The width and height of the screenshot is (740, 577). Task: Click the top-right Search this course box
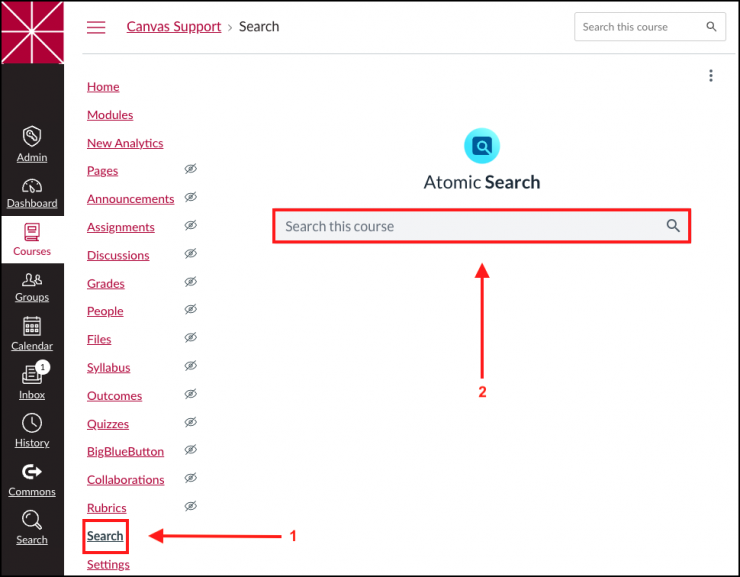pos(640,27)
